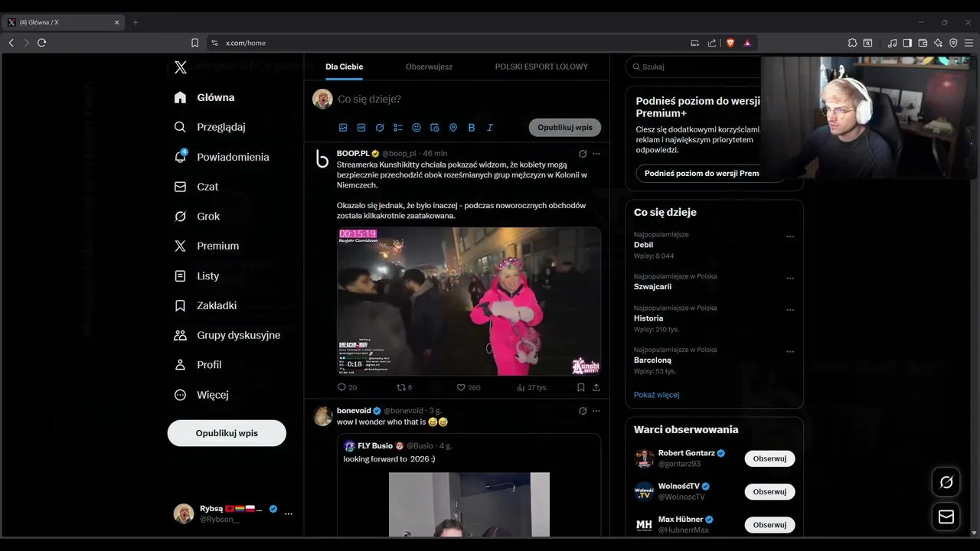
Task: Open the X logo home link
Action: click(x=180, y=67)
